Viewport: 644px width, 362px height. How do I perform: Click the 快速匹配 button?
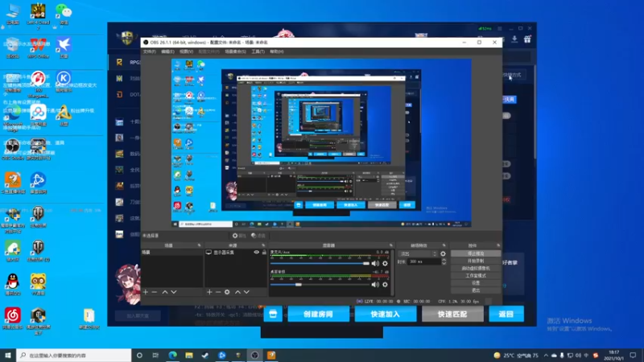point(452,314)
